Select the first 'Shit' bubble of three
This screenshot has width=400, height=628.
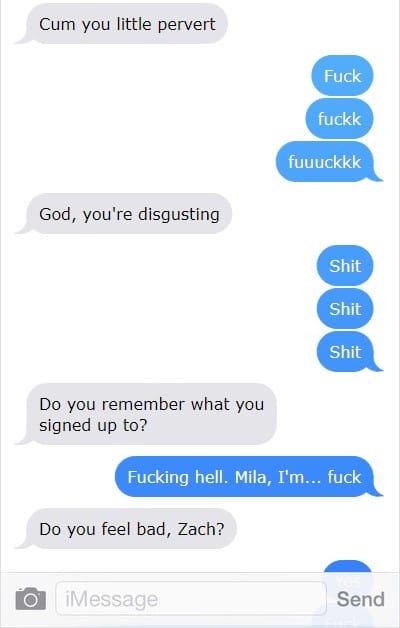click(345, 266)
